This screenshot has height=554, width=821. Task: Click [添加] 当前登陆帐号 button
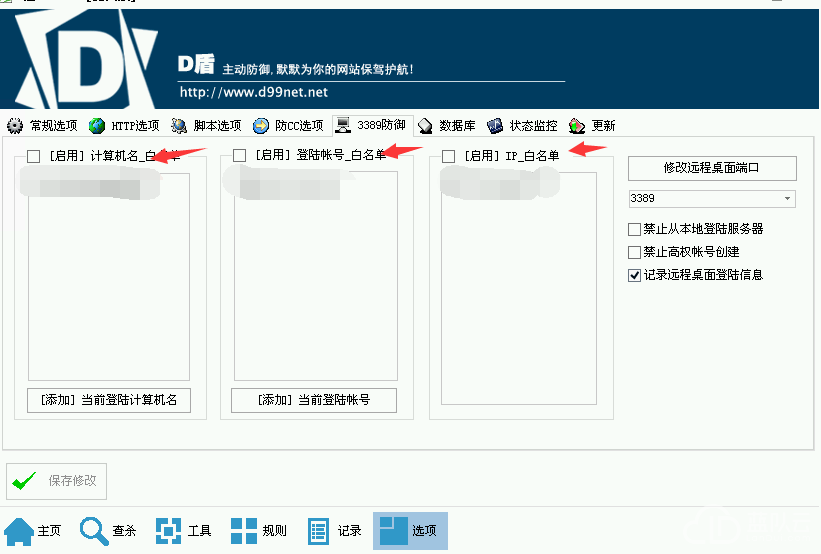click(x=314, y=401)
